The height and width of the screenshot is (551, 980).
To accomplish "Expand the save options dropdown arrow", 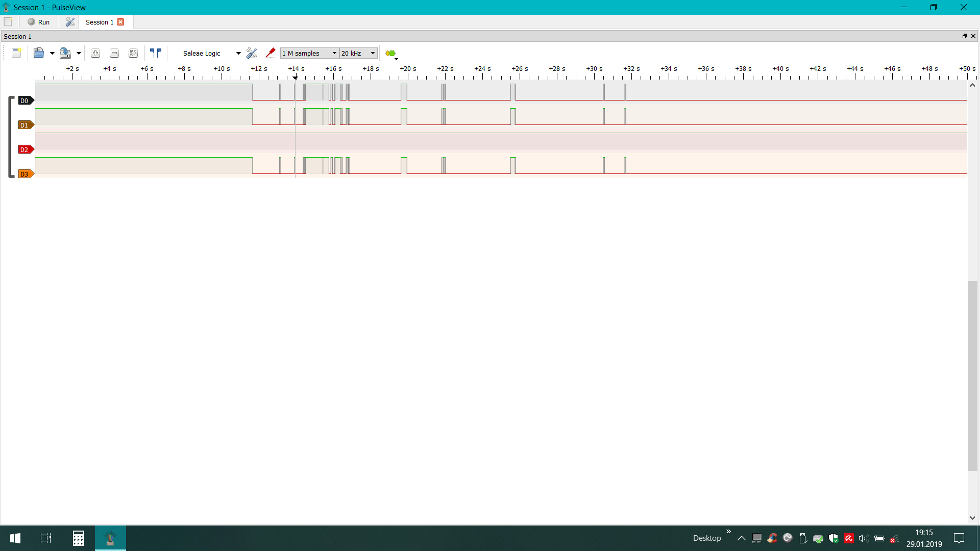I will tap(79, 53).
